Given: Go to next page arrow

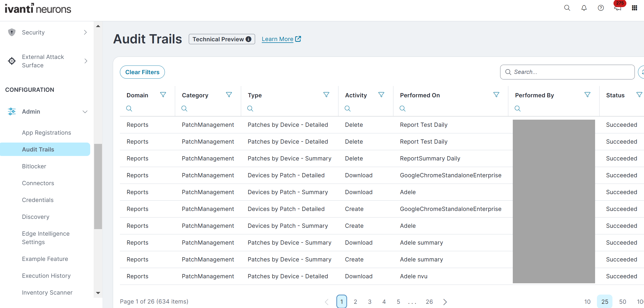Looking at the screenshot, I should coord(445,302).
